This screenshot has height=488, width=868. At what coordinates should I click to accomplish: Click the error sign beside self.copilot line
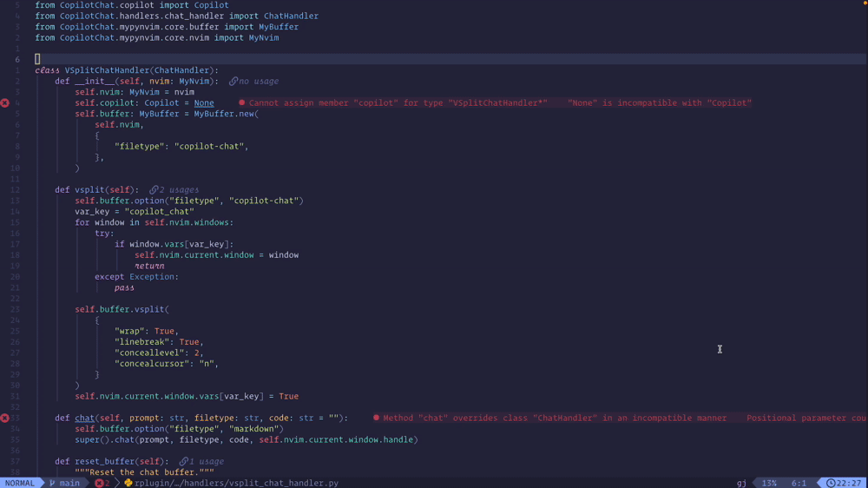click(5, 103)
